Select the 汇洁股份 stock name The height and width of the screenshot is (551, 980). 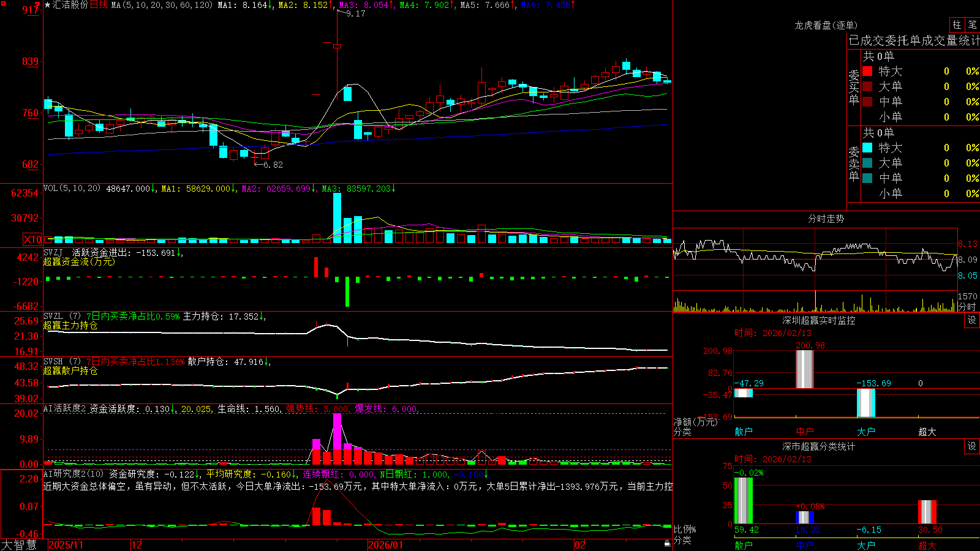point(70,5)
